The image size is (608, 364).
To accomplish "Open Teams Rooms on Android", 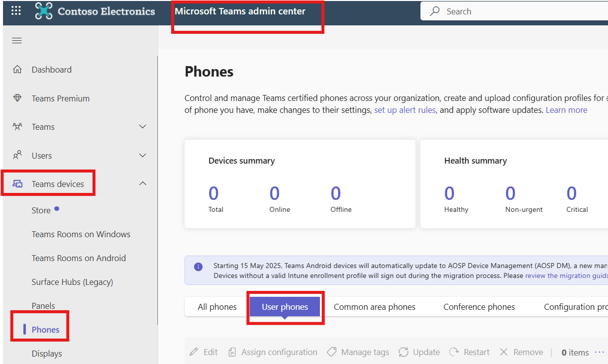I will click(79, 258).
